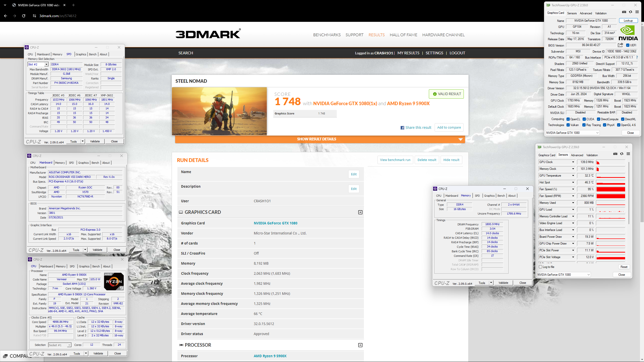Screen dimensions: 644x362
Task: Open Bench tab in CPU-Z Mainboard window
Action: pos(95,163)
